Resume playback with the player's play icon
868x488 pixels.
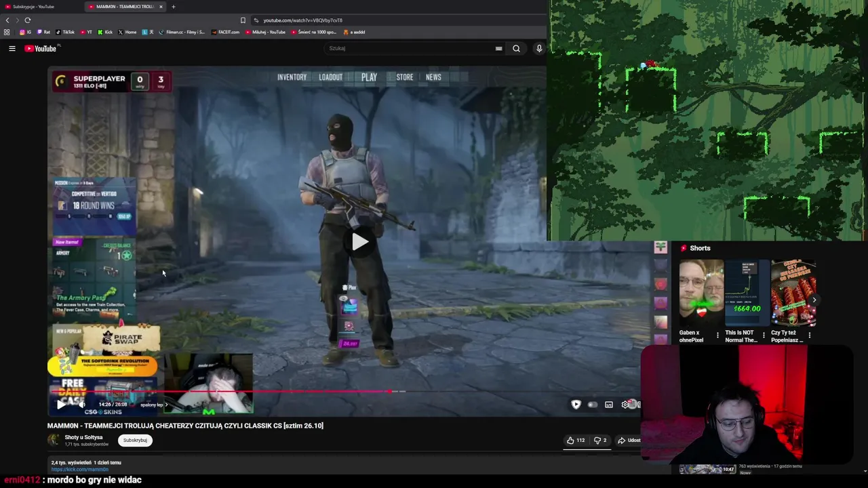tap(60, 405)
